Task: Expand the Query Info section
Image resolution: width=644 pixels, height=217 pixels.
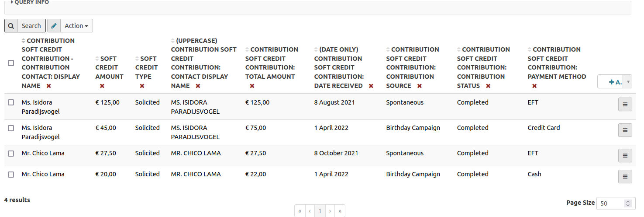Action: [30, 2]
